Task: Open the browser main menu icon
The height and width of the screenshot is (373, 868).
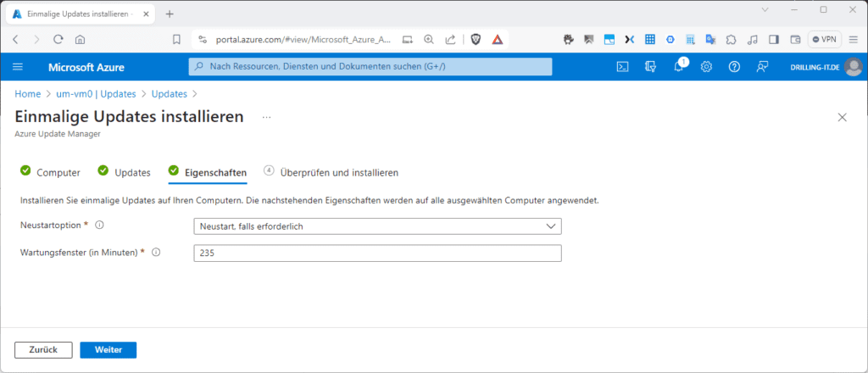Action: [853, 39]
